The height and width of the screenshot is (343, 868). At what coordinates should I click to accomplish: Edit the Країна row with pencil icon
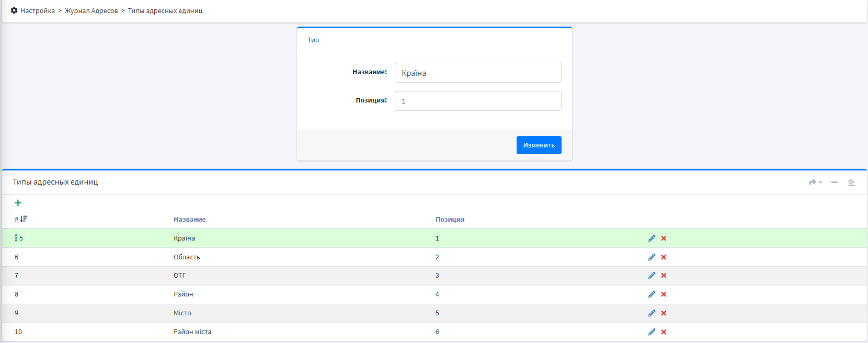point(652,238)
